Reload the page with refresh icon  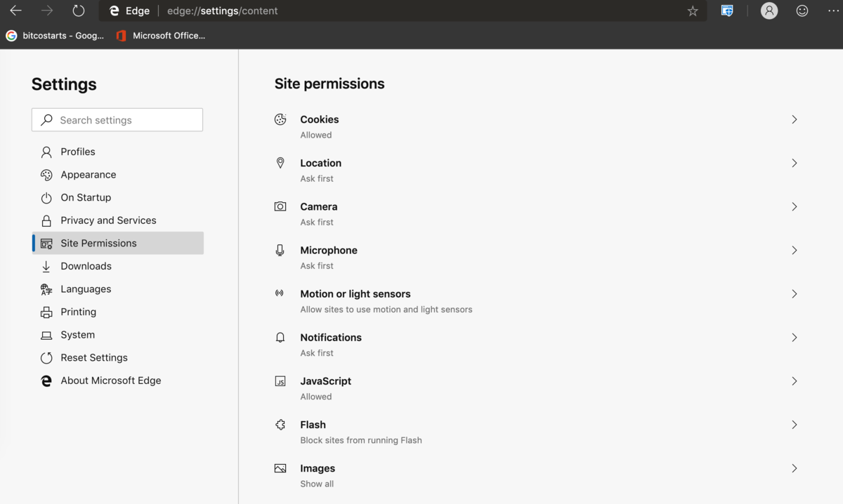(x=79, y=11)
